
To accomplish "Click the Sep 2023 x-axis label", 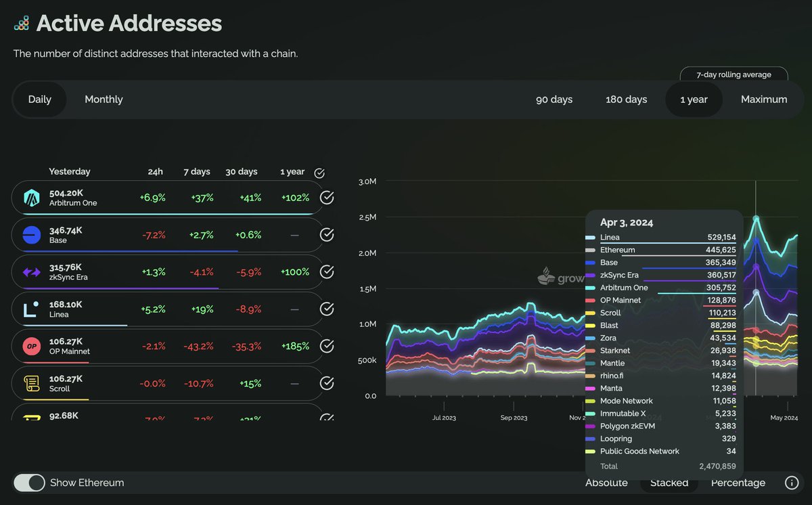I will pos(514,418).
